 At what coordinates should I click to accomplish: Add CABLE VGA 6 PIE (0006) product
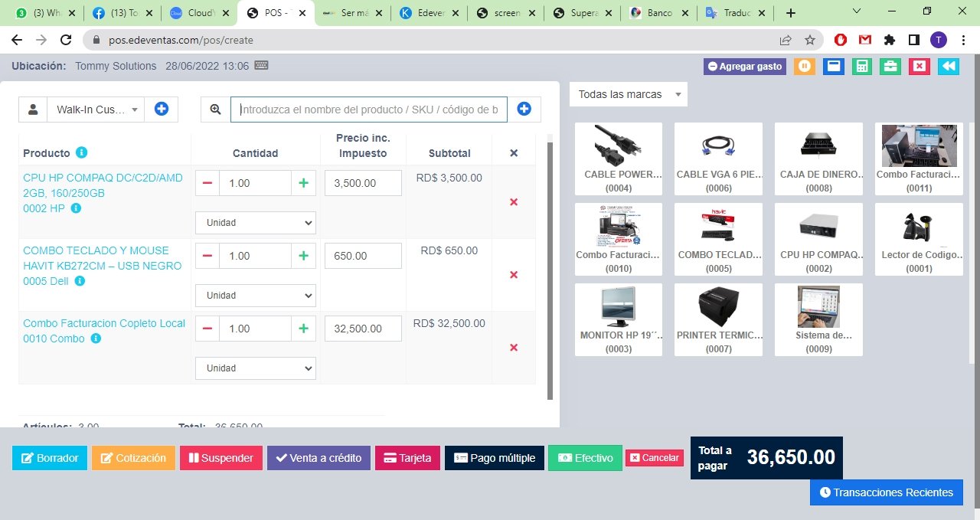718,159
